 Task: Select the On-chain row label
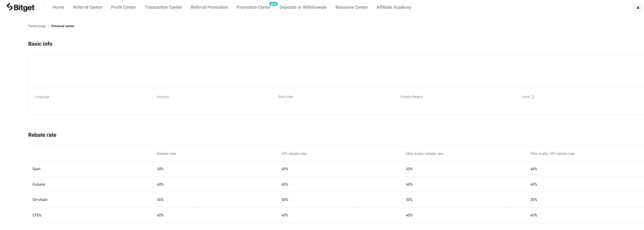pyautogui.click(x=40, y=200)
